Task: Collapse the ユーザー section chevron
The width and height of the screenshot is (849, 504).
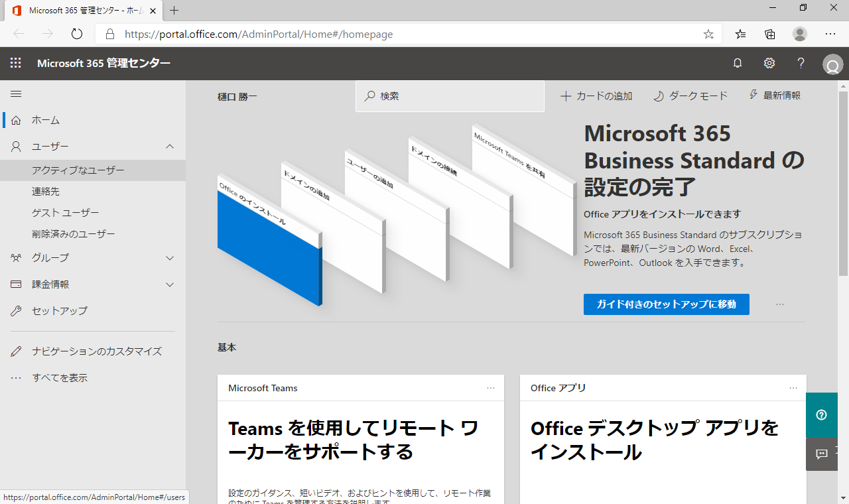Action: click(170, 147)
